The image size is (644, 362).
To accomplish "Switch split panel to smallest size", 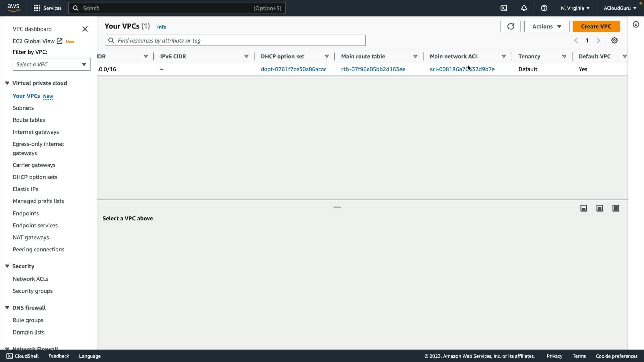I will (x=584, y=208).
